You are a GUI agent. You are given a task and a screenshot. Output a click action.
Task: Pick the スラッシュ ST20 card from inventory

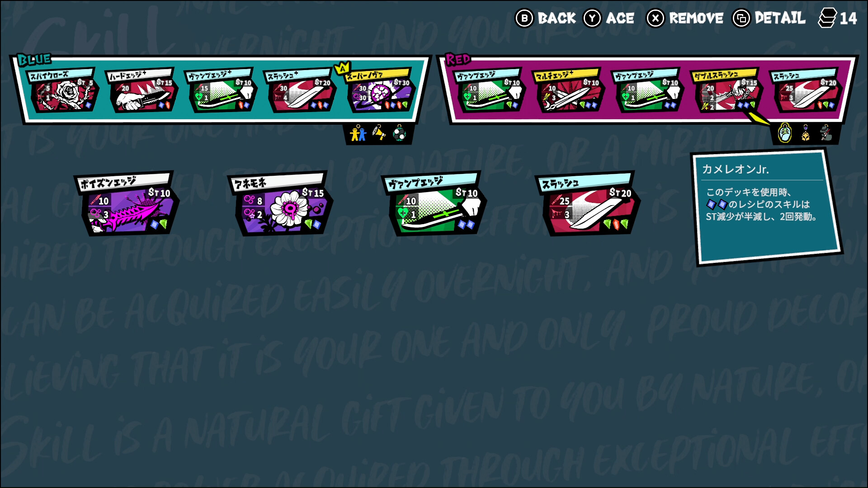tap(588, 203)
